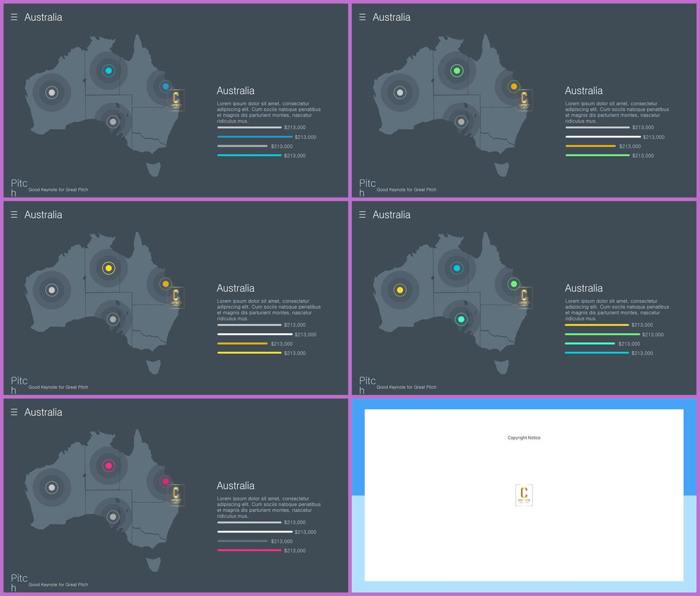Select the yellow northern marker on the third slide
This screenshot has width=700, height=596.
coord(108,268)
